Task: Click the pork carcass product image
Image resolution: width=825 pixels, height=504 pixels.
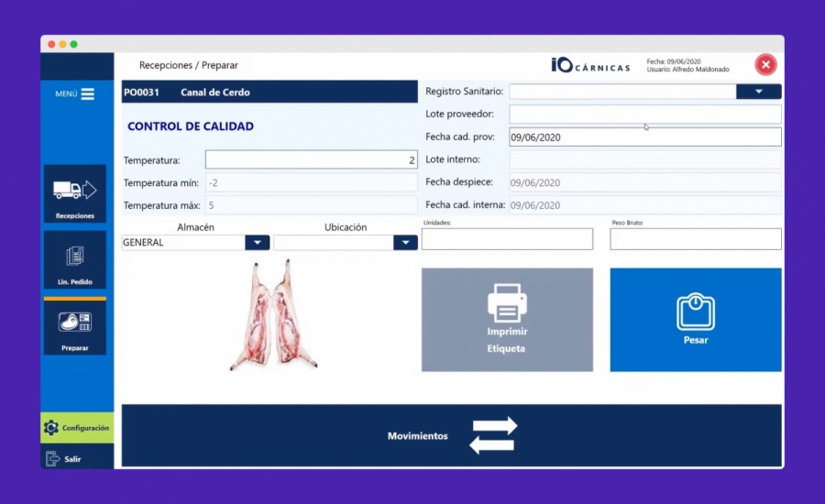Action: point(273,314)
